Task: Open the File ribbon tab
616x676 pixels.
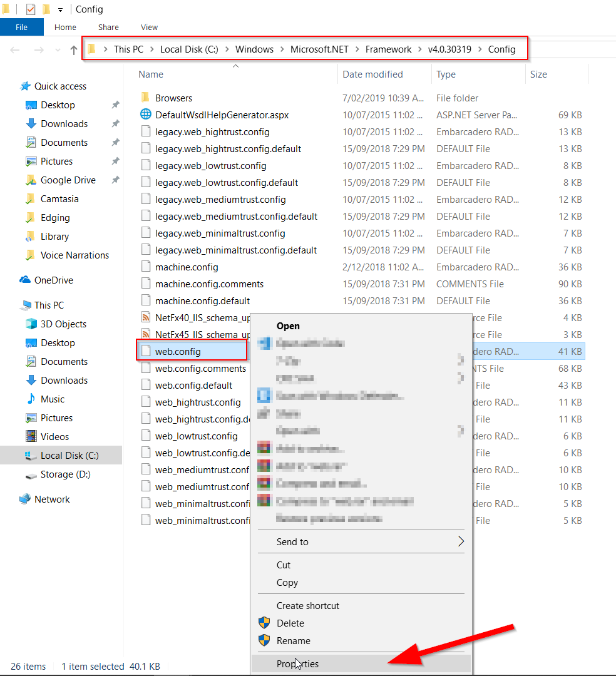Action: [x=21, y=27]
